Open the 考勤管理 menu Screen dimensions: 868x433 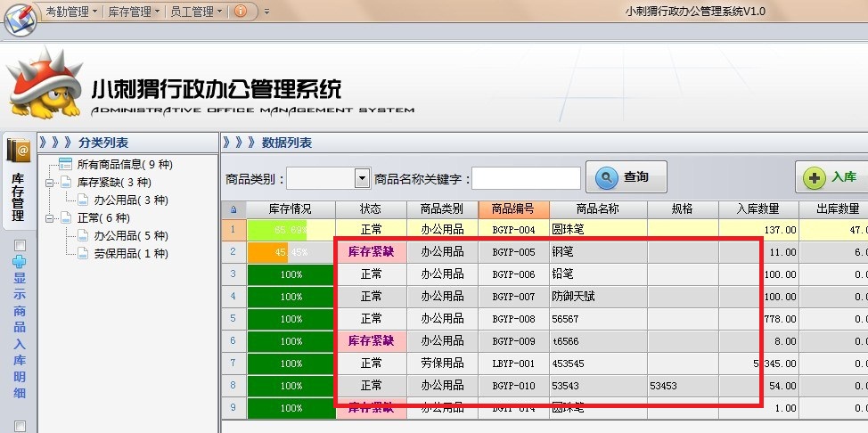(71, 12)
